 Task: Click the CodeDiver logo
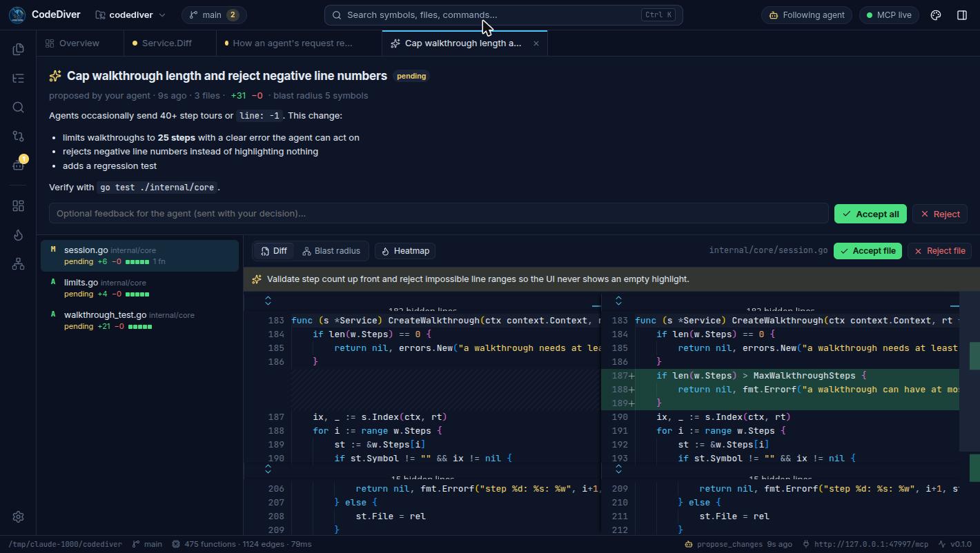coord(17,14)
